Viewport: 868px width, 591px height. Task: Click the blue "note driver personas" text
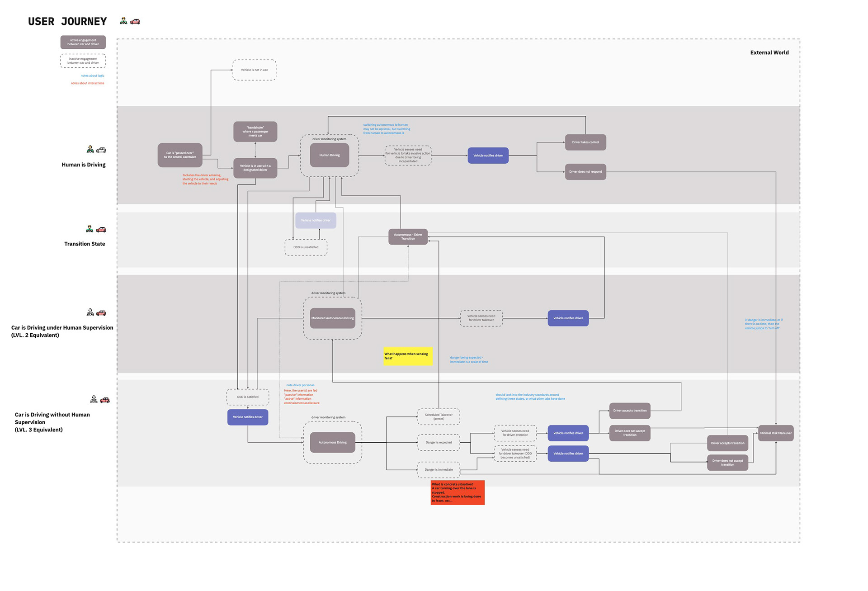click(300, 385)
